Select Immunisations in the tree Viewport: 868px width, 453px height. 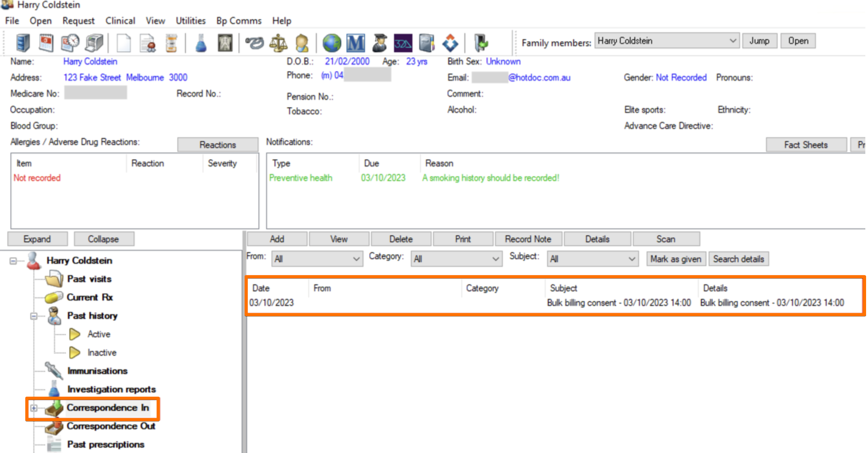point(98,371)
